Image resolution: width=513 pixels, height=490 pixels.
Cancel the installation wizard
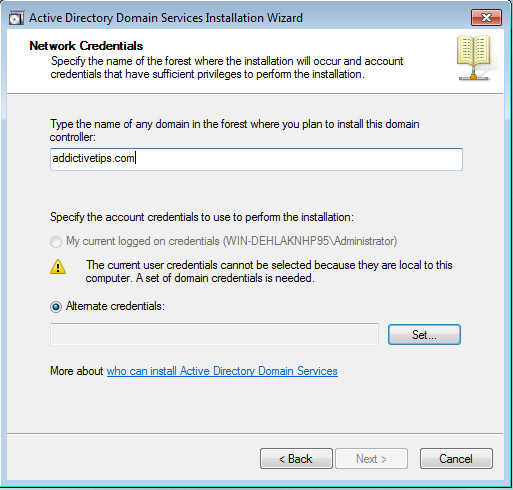456,459
